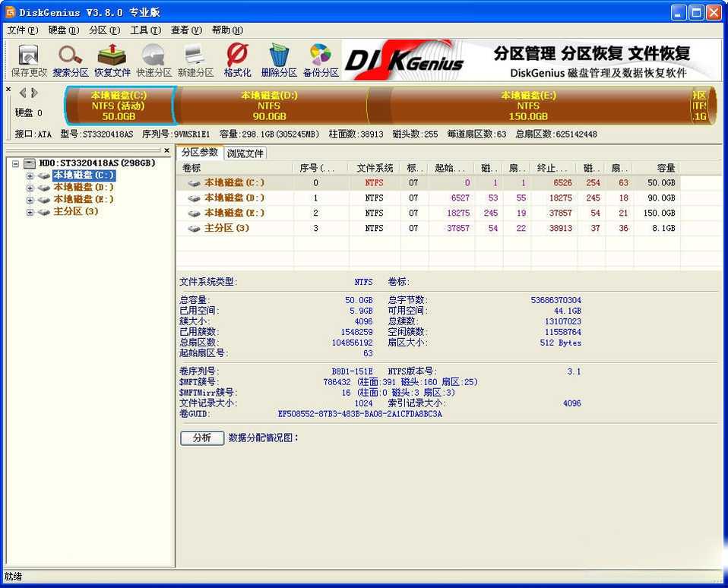Switch to the 浏览文件 tab
Viewport: 728px width, 588px height.
245,153
